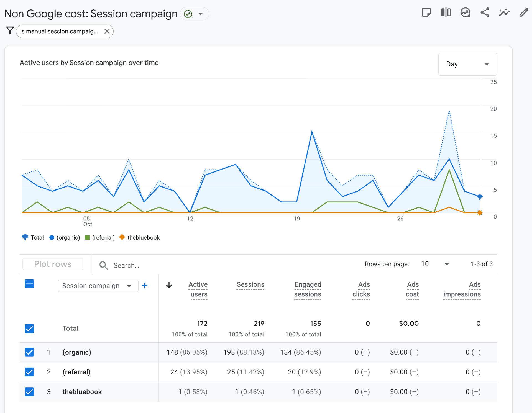The width and height of the screenshot is (532, 413).
Task: Click the customize report pencil icon
Action: (x=523, y=13)
